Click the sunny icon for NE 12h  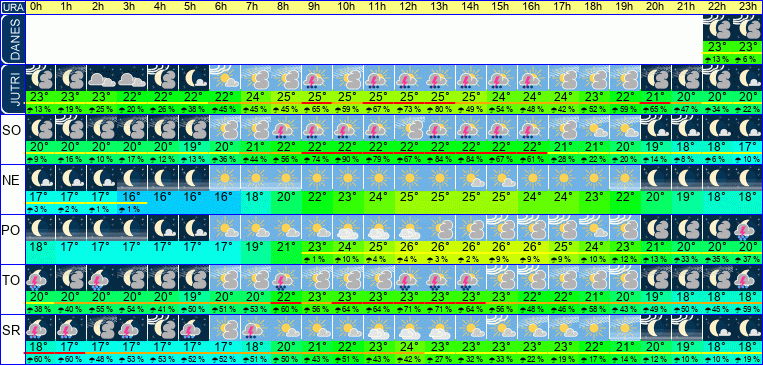click(409, 178)
